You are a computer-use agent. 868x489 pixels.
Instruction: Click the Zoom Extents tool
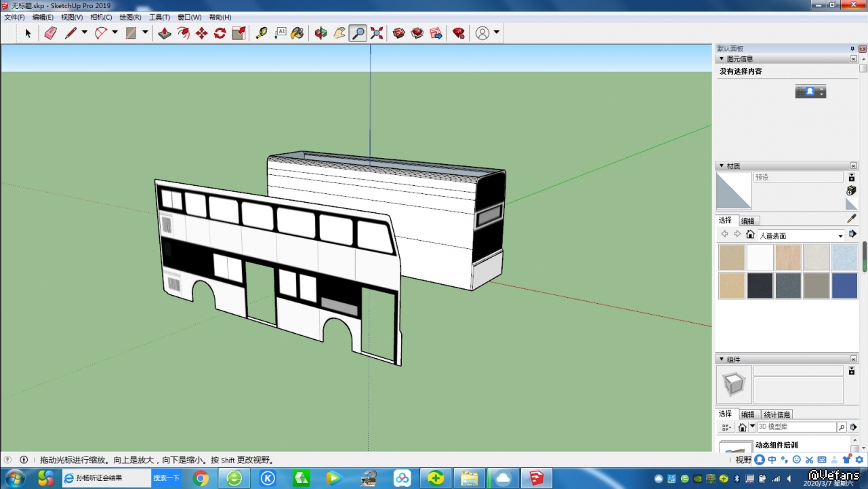(x=377, y=33)
